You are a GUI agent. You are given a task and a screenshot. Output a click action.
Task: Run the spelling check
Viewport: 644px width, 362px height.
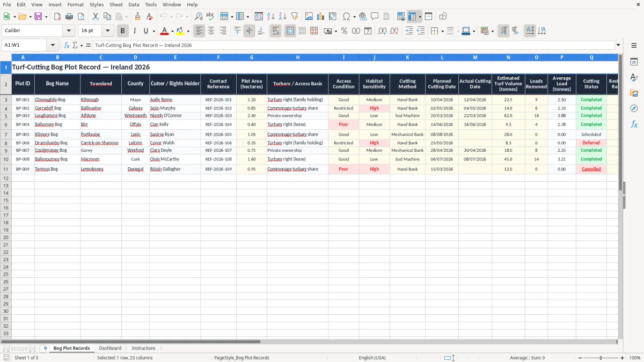tap(210, 17)
